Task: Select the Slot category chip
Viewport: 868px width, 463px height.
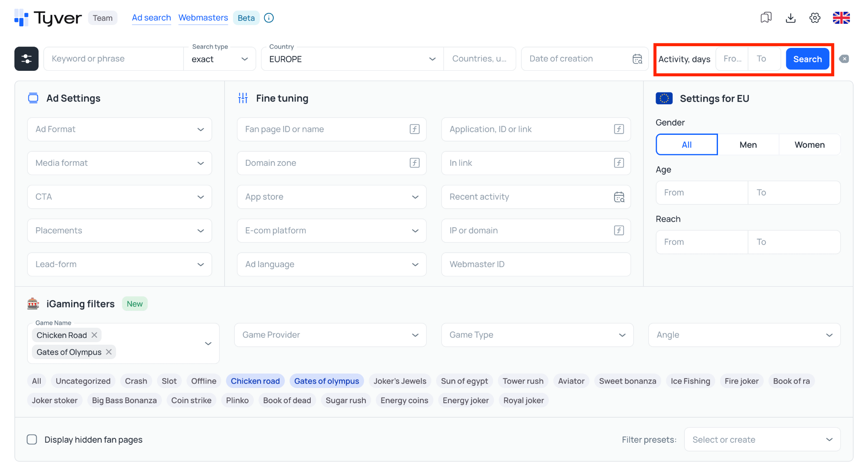Action: pyautogui.click(x=169, y=381)
